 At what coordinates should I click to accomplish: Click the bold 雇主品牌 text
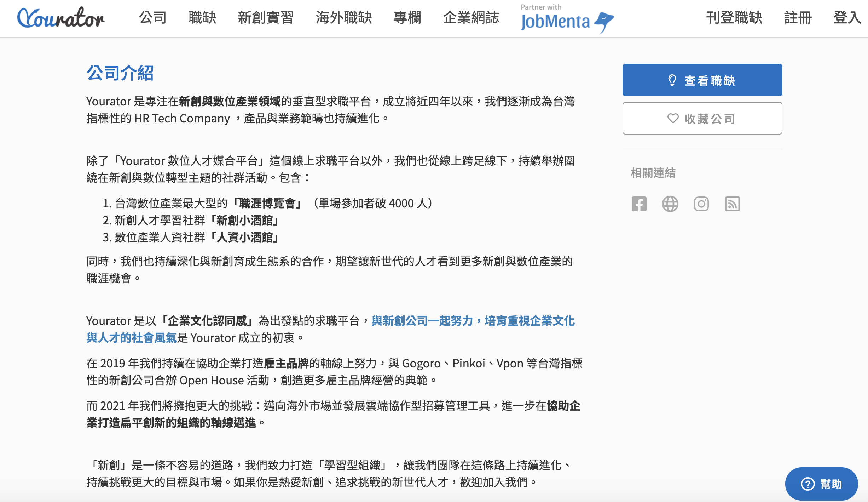pyautogui.click(x=287, y=363)
